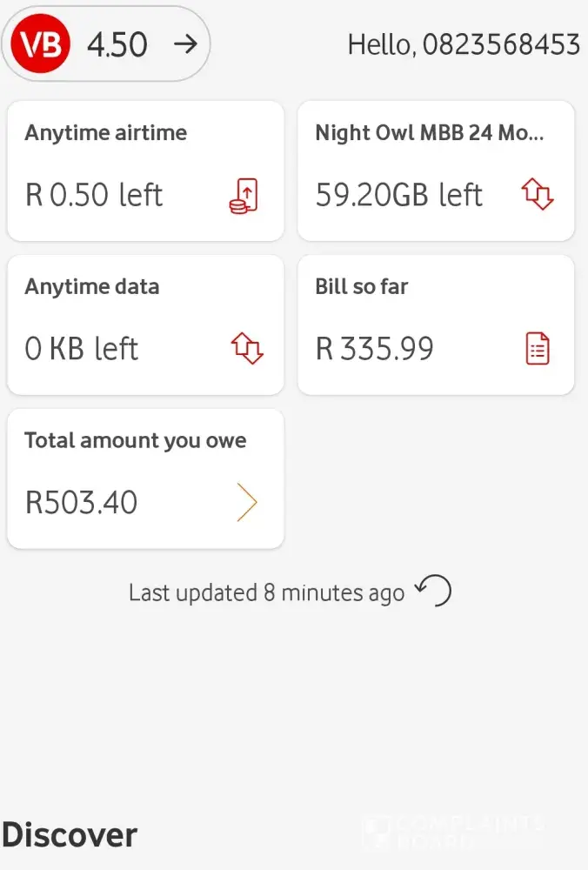Image resolution: width=588 pixels, height=870 pixels.
Task: Tap the Last updated 8 minutes ago text
Action: (x=266, y=593)
